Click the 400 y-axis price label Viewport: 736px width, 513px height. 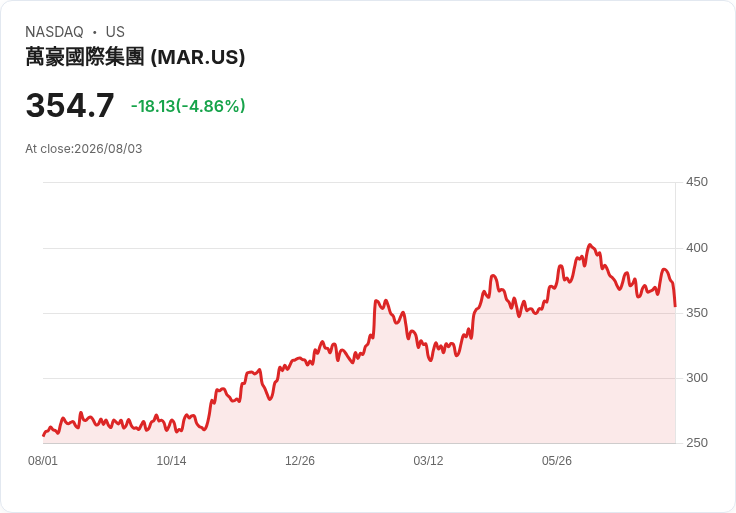[x=697, y=248]
